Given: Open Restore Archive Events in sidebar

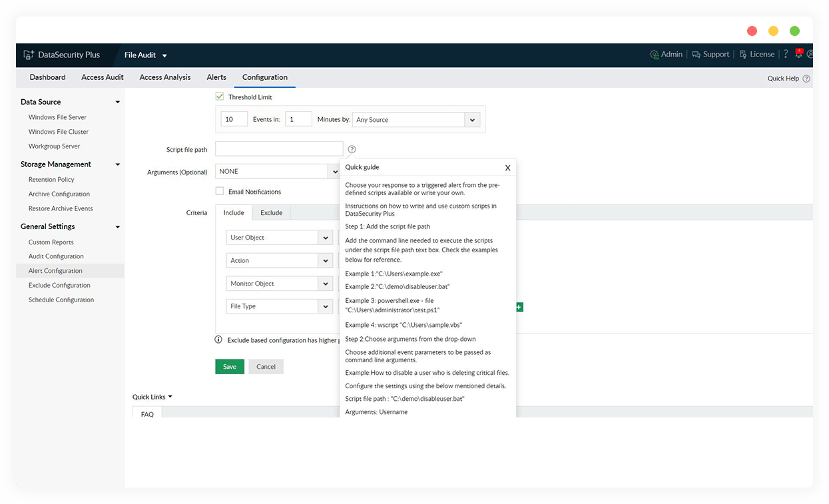Looking at the screenshot, I should pos(61,209).
